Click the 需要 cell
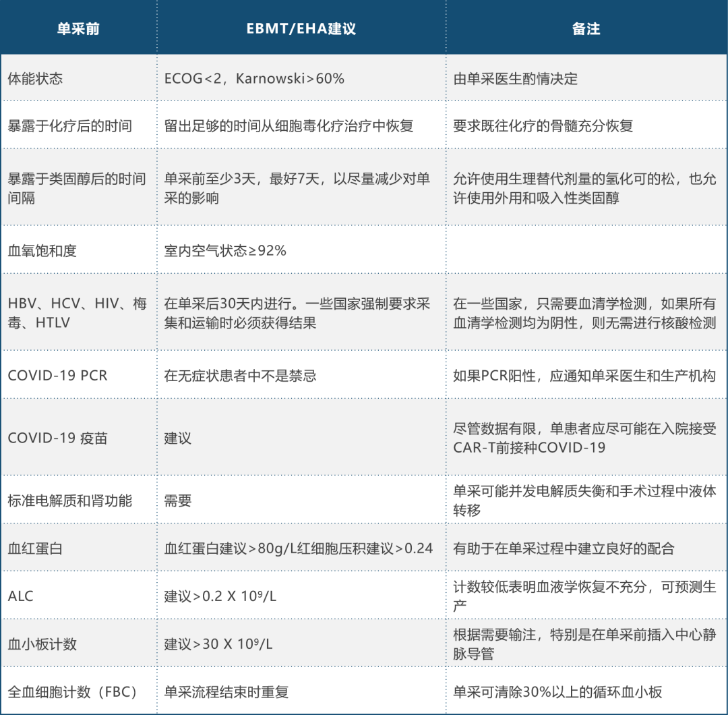The image size is (728, 715). coord(177,500)
